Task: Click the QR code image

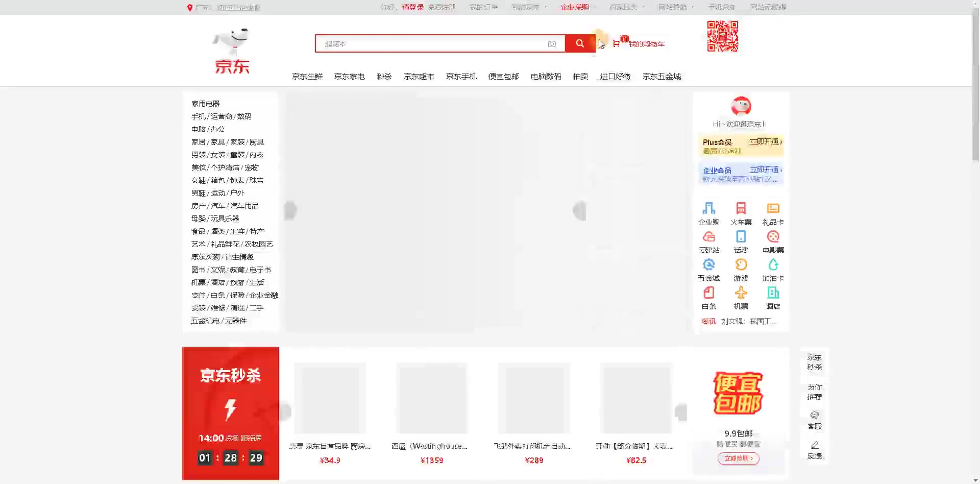Action: (x=722, y=36)
